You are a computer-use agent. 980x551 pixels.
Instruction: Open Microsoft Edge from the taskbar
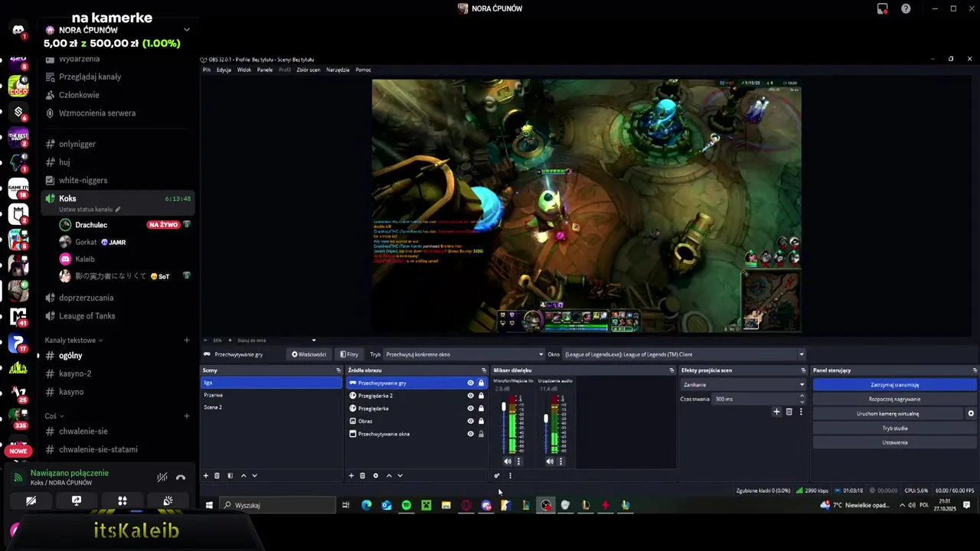pos(366,505)
